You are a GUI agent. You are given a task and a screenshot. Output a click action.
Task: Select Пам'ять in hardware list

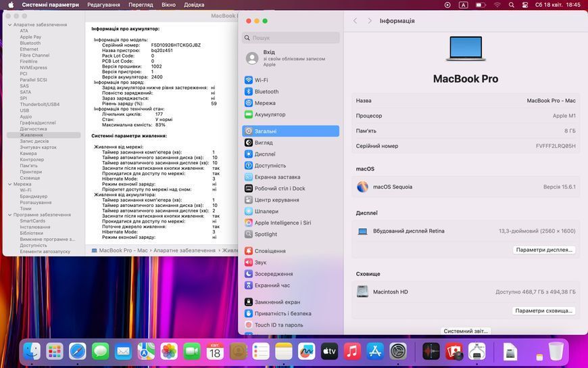click(x=28, y=166)
